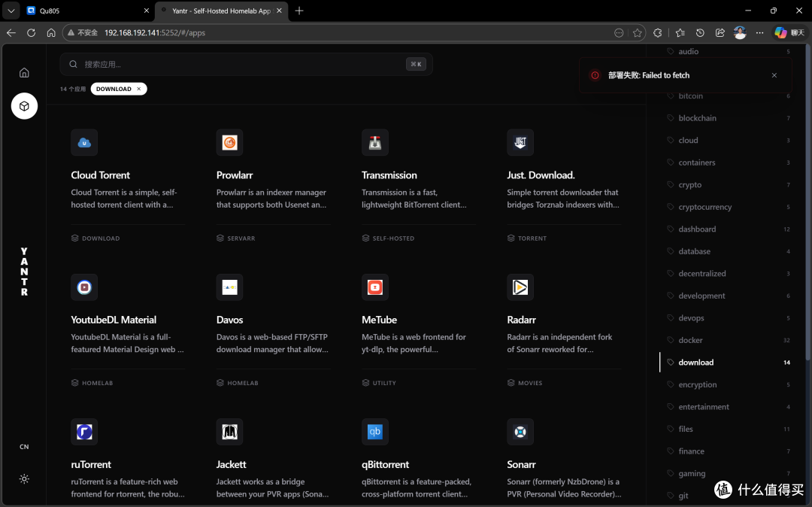Image resolution: width=812 pixels, height=507 pixels.
Task: Click the Prowlarr app icon
Action: pyautogui.click(x=230, y=142)
